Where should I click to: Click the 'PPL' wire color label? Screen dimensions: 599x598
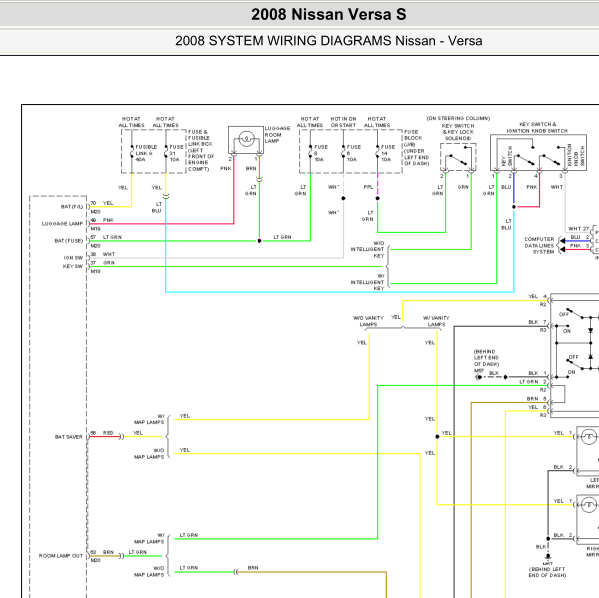coord(368,187)
